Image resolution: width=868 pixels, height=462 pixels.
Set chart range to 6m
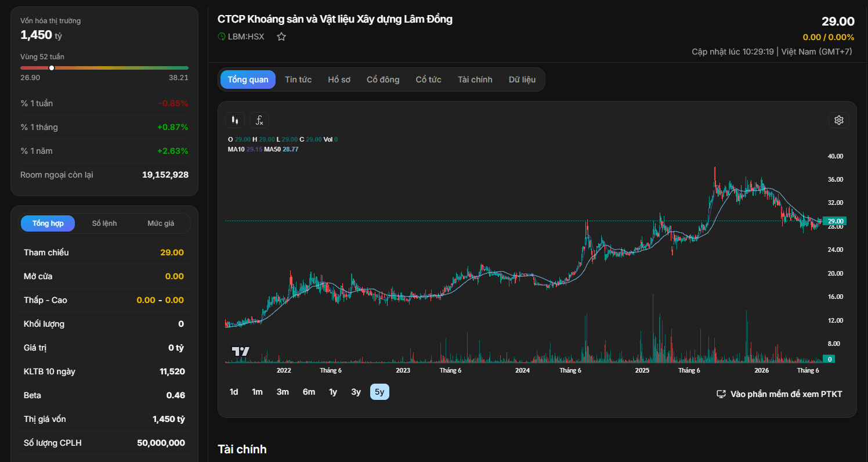(x=309, y=392)
